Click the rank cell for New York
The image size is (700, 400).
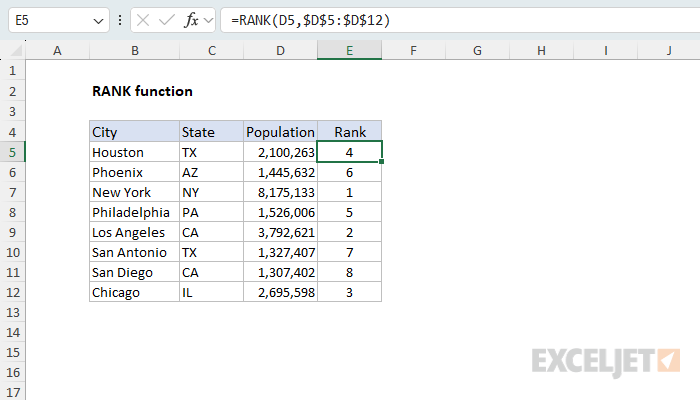tap(350, 192)
